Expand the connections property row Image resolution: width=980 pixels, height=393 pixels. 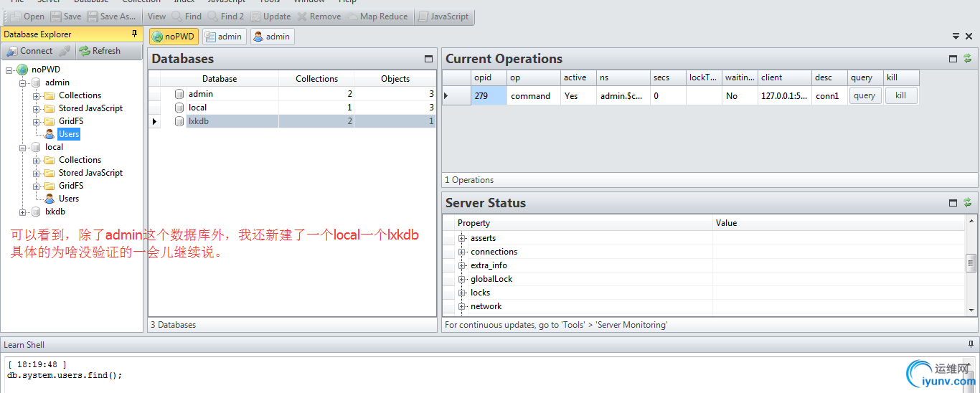pyautogui.click(x=462, y=252)
